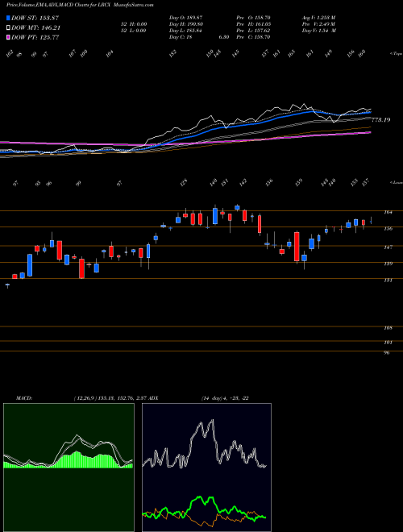Click the 52 L: 0.00 value
The height and width of the screenshot is (532, 403).
(x=133, y=31)
